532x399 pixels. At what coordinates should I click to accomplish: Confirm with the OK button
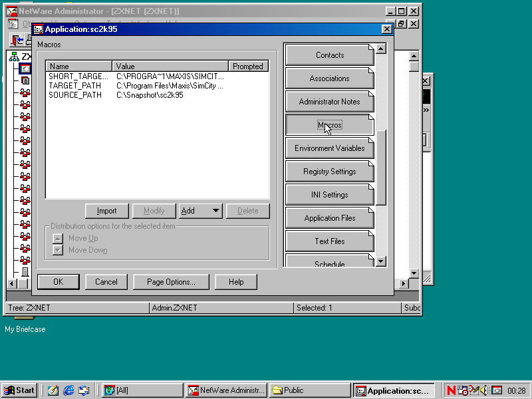click(59, 282)
